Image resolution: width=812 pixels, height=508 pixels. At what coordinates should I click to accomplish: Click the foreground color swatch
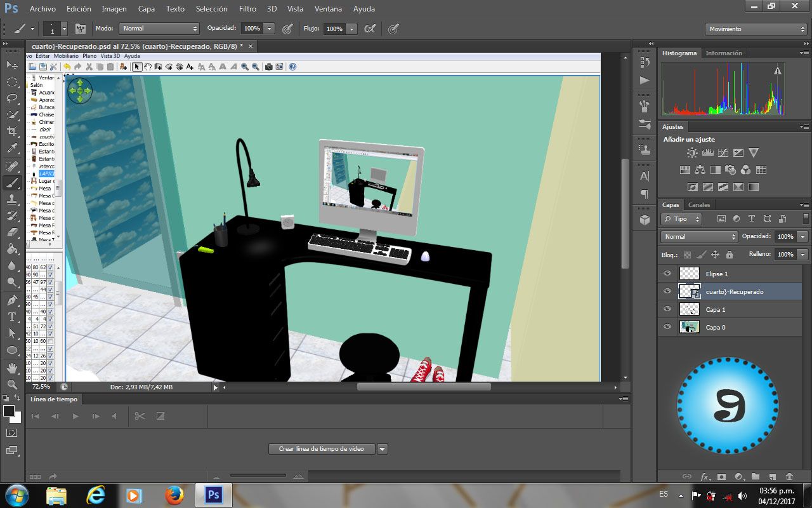tap(9, 411)
